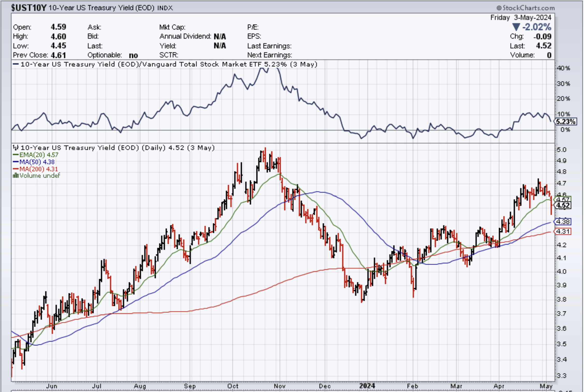The width and height of the screenshot is (584, 392).
Task: Click the copyright symbol before StockCharts.com
Action: [x=499, y=8]
